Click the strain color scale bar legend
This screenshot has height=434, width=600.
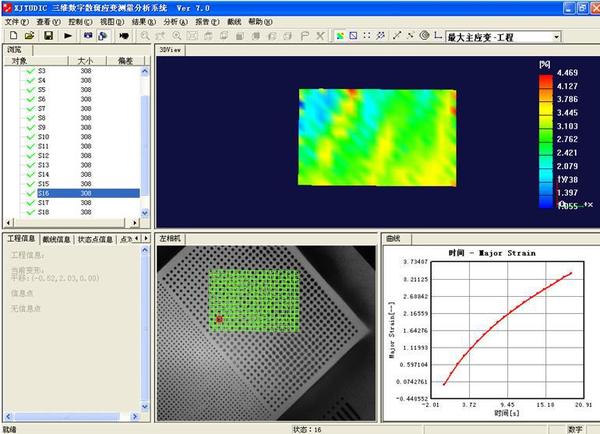(546, 141)
